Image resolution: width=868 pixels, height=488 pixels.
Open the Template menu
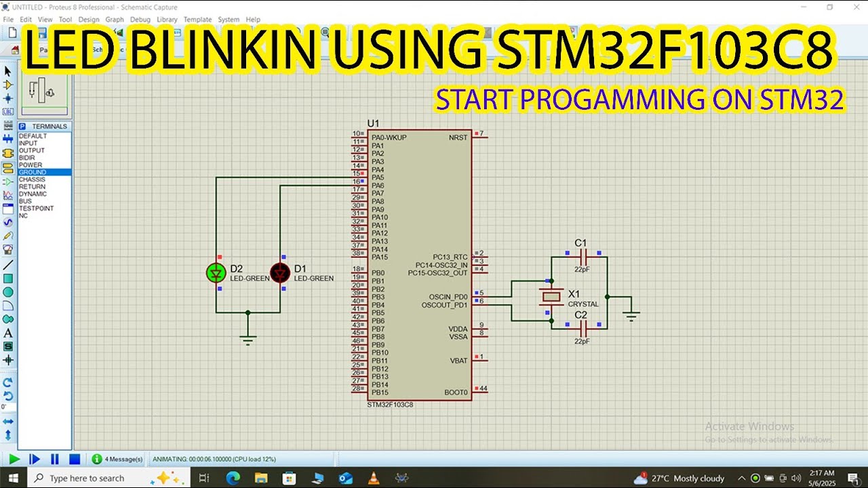197,20
